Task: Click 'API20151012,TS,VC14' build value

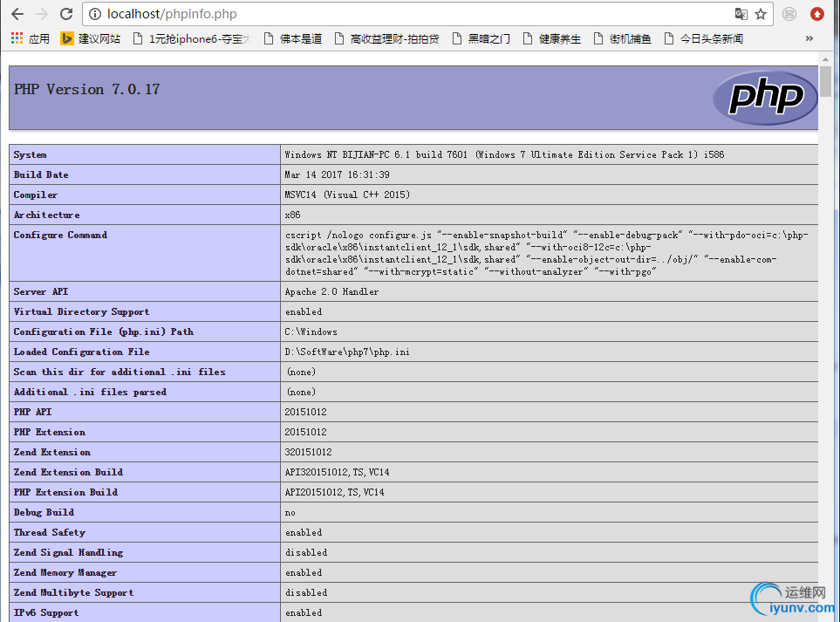Action: 334,492
